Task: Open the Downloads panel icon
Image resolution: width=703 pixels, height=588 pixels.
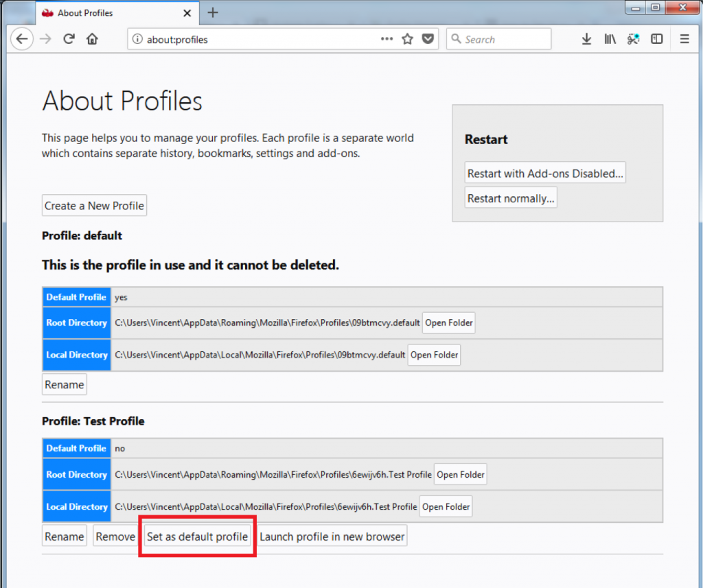Action: (x=586, y=39)
